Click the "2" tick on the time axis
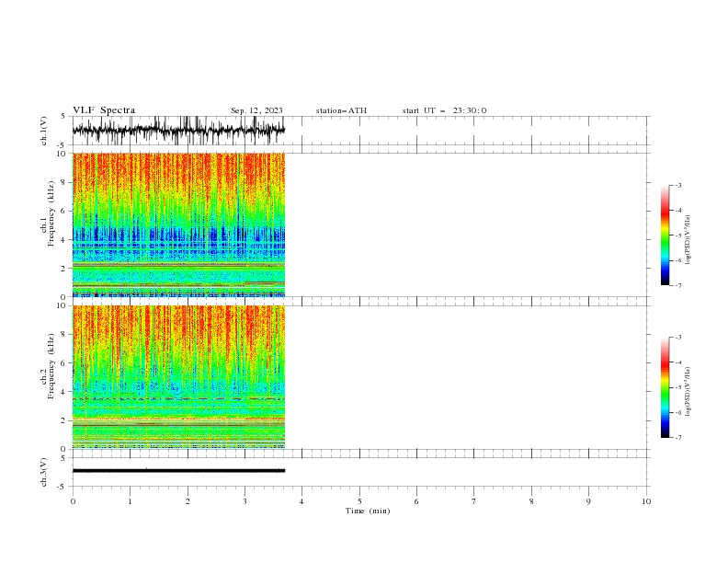The width and height of the screenshot is (728, 563). click(x=188, y=501)
